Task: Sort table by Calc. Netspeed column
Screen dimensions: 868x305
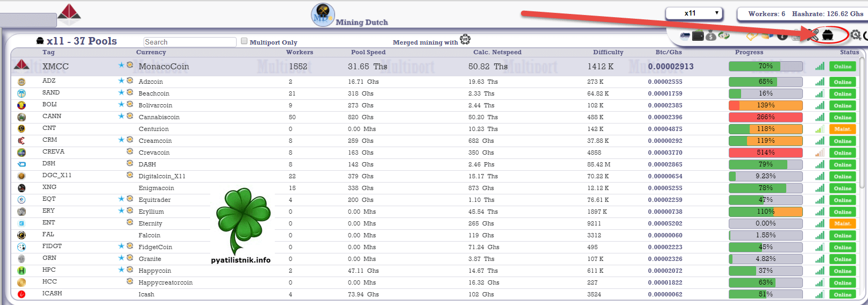Action: pos(497,52)
